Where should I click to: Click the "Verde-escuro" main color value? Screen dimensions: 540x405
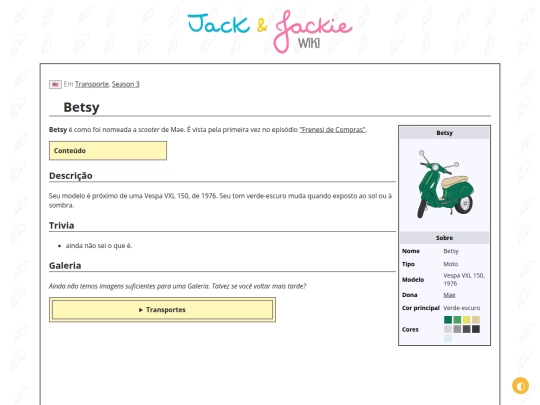click(461, 308)
